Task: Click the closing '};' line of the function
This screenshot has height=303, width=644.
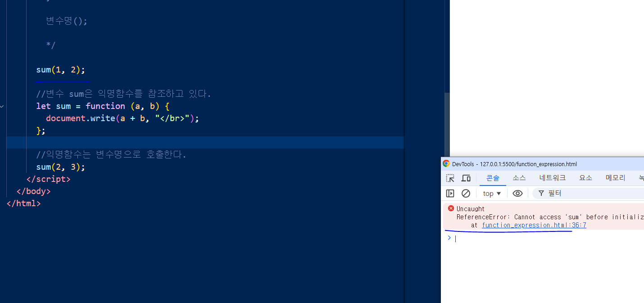Action: coord(41,131)
